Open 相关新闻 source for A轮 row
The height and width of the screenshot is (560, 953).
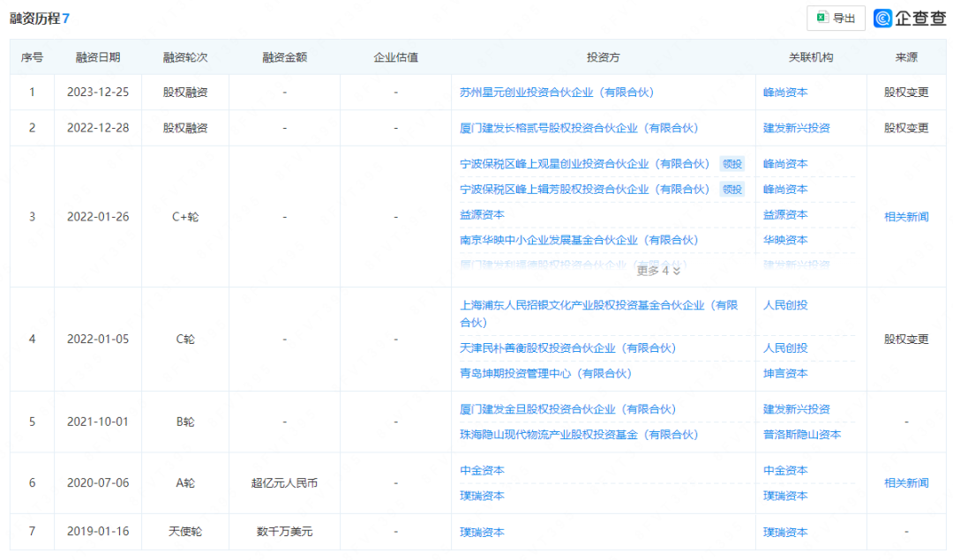point(906,483)
